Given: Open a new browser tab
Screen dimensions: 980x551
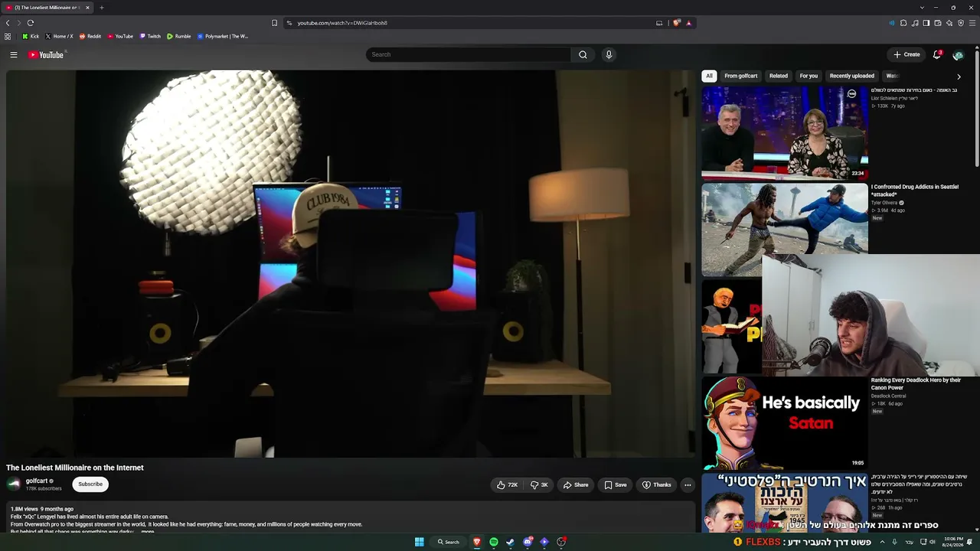Looking at the screenshot, I should [101, 8].
